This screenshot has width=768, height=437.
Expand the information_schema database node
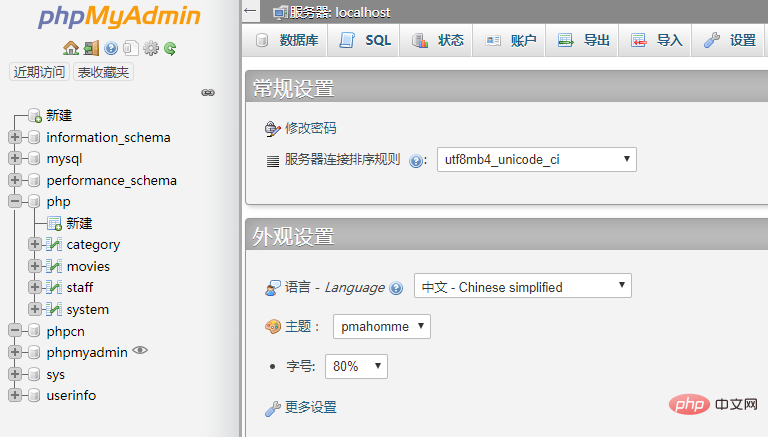click(x=15, y=137)
